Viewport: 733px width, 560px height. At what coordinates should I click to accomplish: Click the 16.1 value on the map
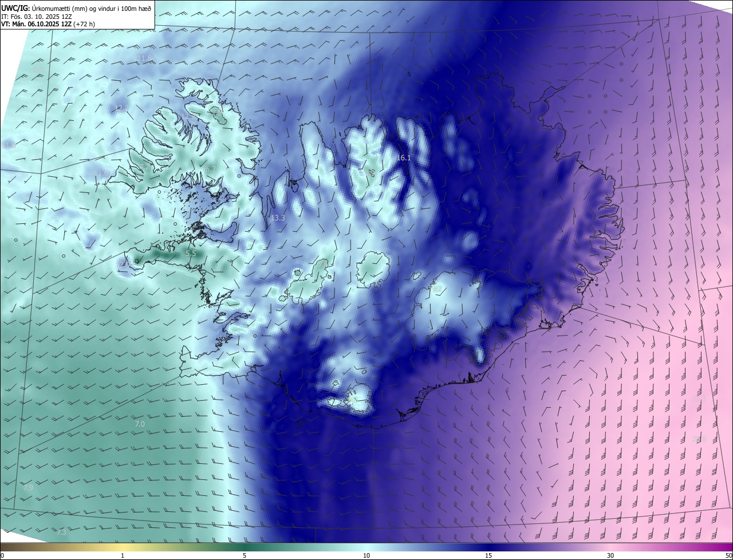click(x=404, y=157)
